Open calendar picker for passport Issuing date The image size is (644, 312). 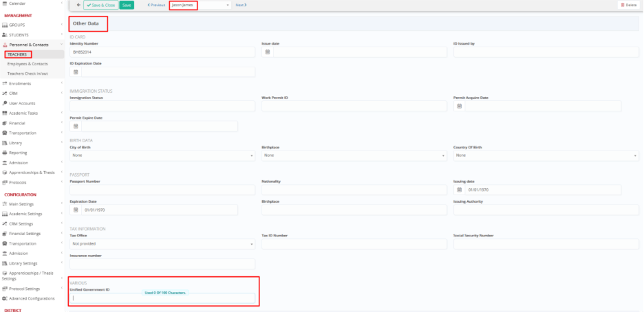click(459, 190)
